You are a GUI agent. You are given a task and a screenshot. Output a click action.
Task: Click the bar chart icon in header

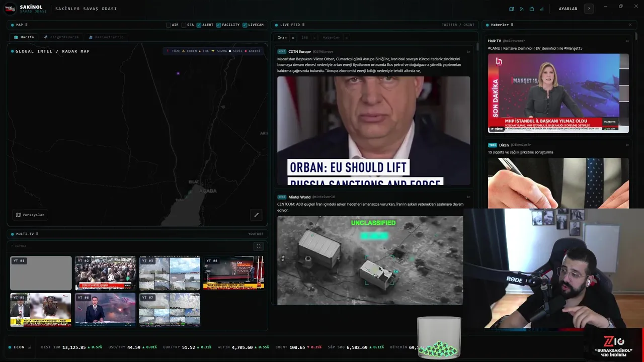click(x=542, y=9)
